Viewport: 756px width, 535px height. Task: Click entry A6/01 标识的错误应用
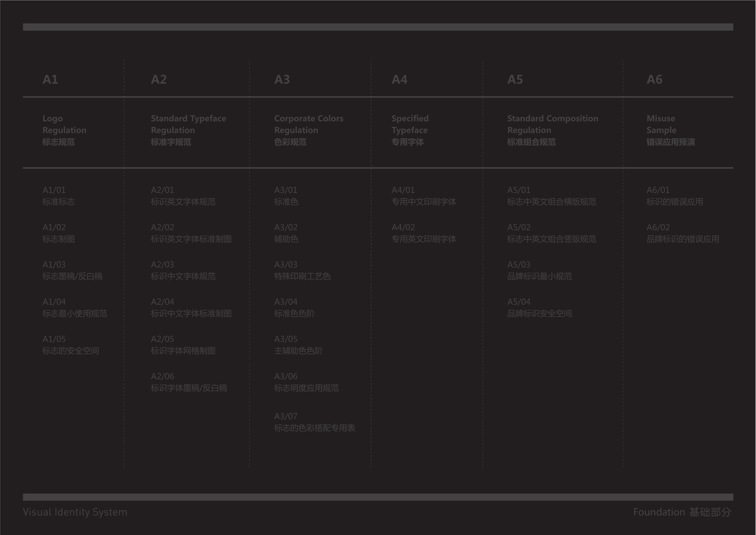click(x=675, y=196)
